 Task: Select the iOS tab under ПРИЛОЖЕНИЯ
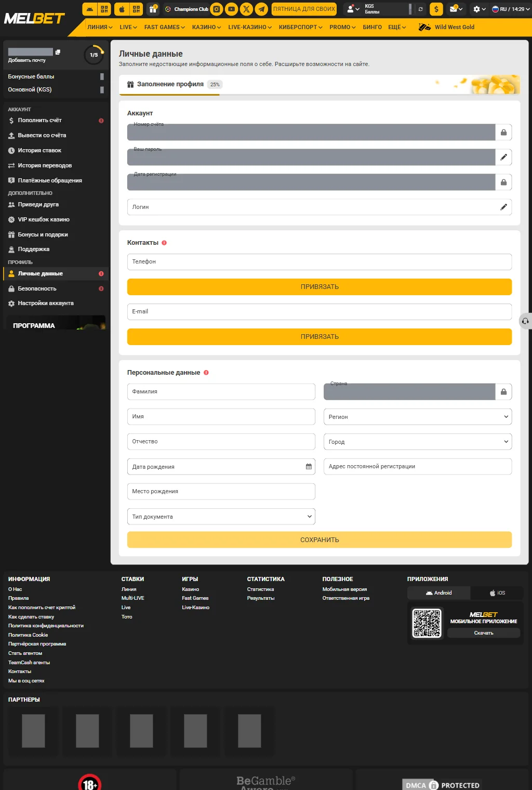pyautogui.click(x=497, y=593)
